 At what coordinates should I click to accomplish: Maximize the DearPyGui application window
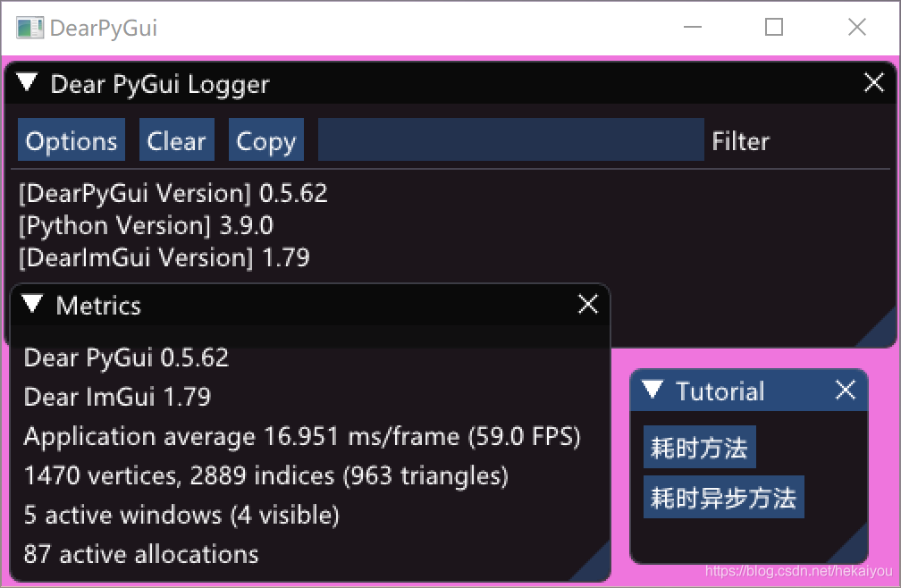click(x=774, y=27)
